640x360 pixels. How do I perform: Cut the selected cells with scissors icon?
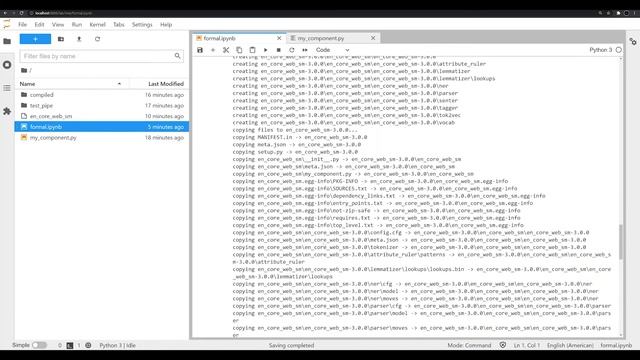pyautogui.click(x=226, y=50)
